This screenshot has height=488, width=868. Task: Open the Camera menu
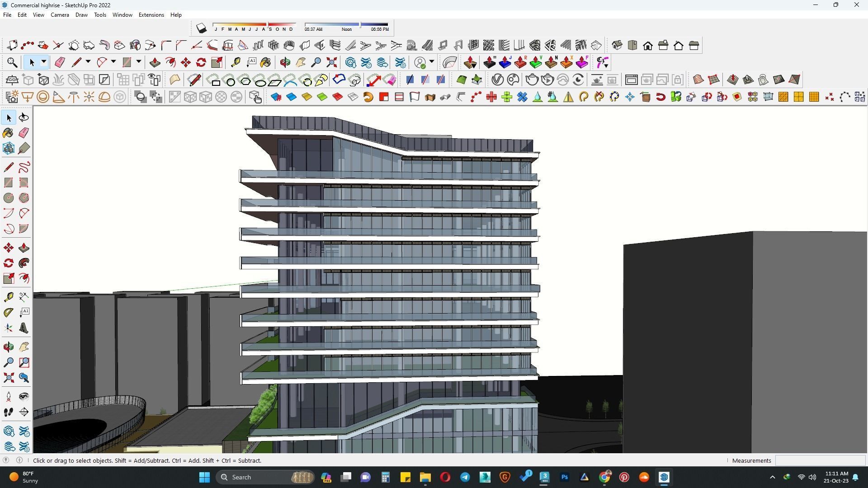coord(60,15)
